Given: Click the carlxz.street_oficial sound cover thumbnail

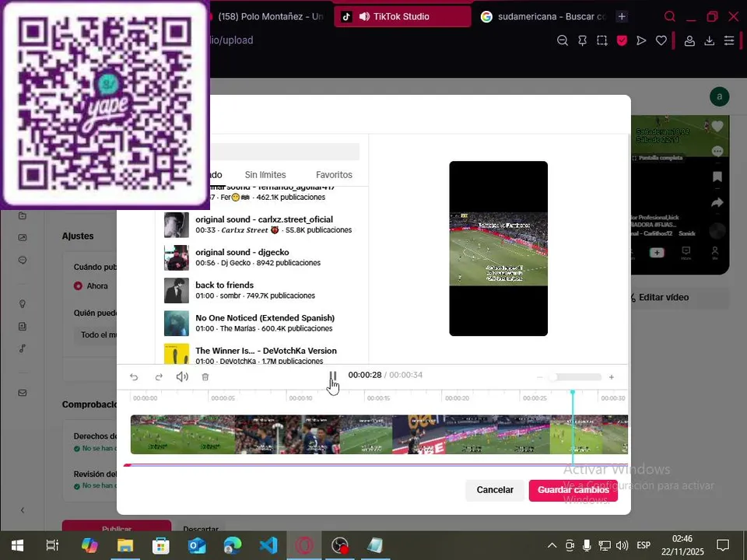Looking at the screenshot, I should 177,225.
